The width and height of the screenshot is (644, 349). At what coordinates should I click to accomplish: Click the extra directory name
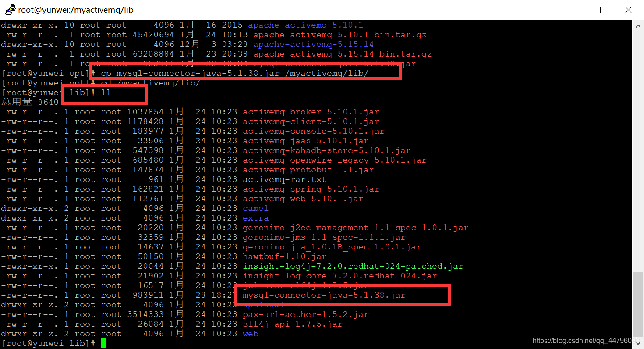255,218
